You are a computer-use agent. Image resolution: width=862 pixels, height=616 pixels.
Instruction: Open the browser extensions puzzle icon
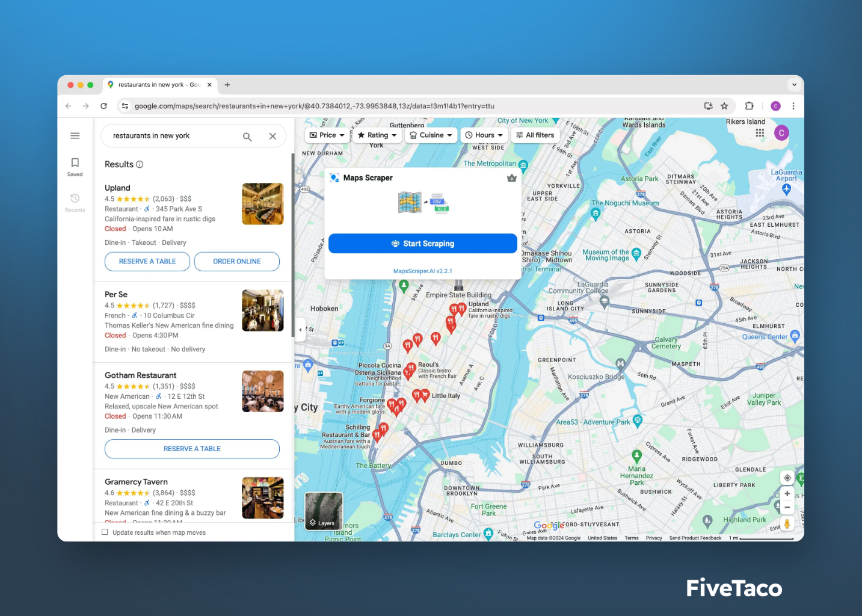pyautogui.click(x=750, y=106)
